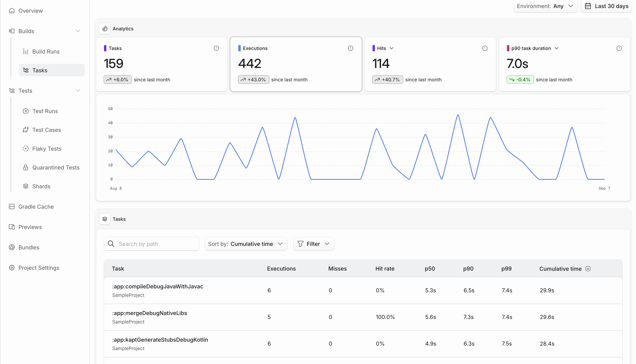The width and height of the screenshot is (636, 364).
Task: Click the Overview home icon
Action: [12, 11]
